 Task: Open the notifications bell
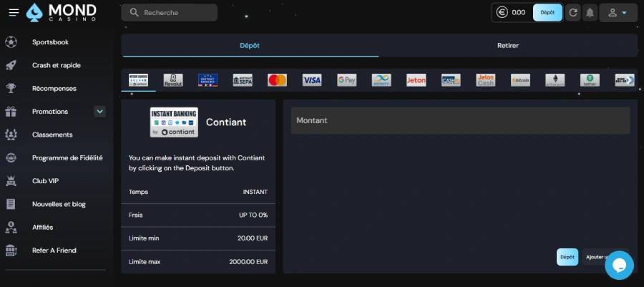coord(590,13)
